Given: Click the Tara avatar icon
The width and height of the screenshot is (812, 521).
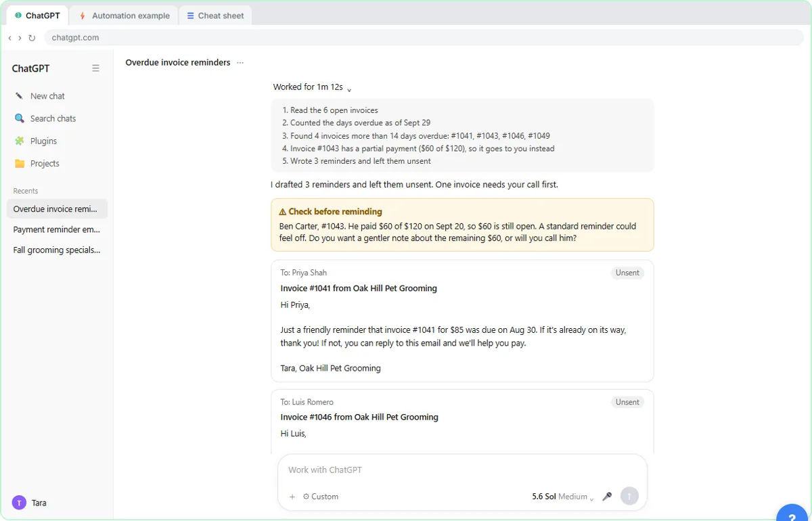Looking at the screenshot, I should tap(19, 503).
